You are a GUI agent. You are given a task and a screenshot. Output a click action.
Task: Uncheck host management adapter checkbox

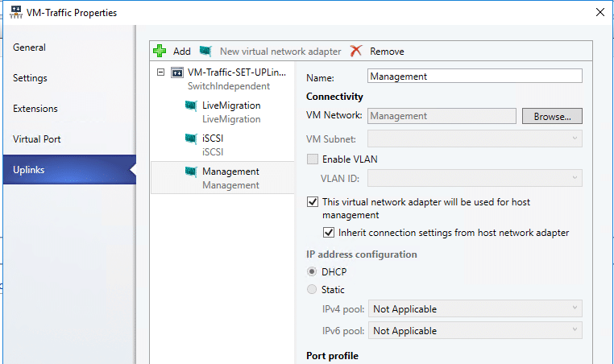[313, 202]
